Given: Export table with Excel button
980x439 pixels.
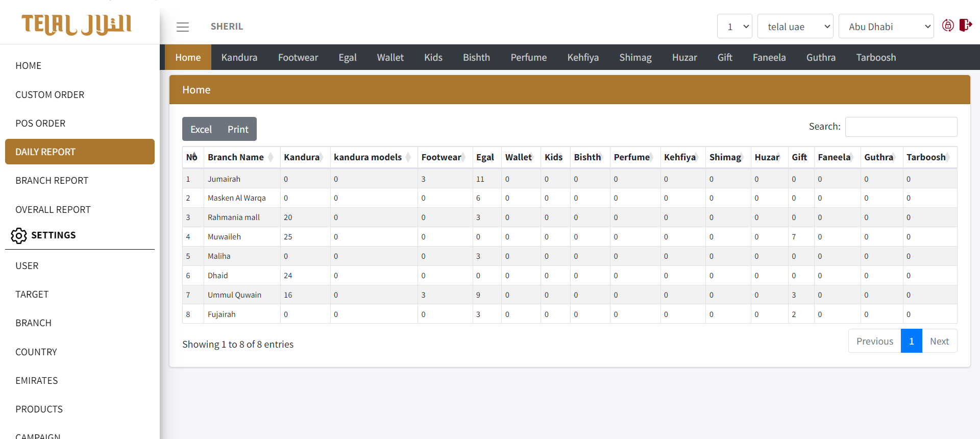Looking at the screenshot, I should [201, 130].
